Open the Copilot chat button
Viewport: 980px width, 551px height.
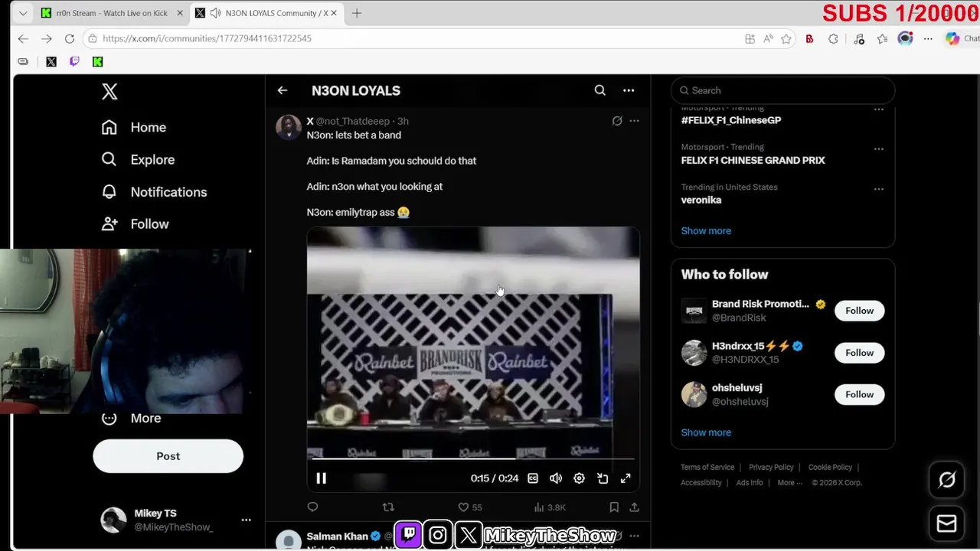(x=961, y=39)
